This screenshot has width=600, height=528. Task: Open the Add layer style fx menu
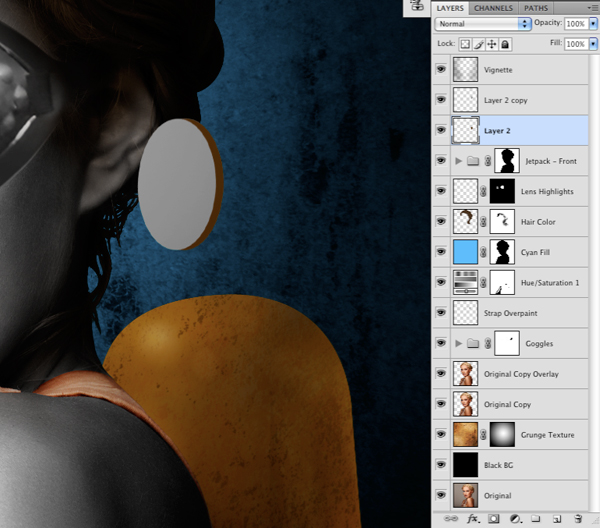tap(473, 519)
